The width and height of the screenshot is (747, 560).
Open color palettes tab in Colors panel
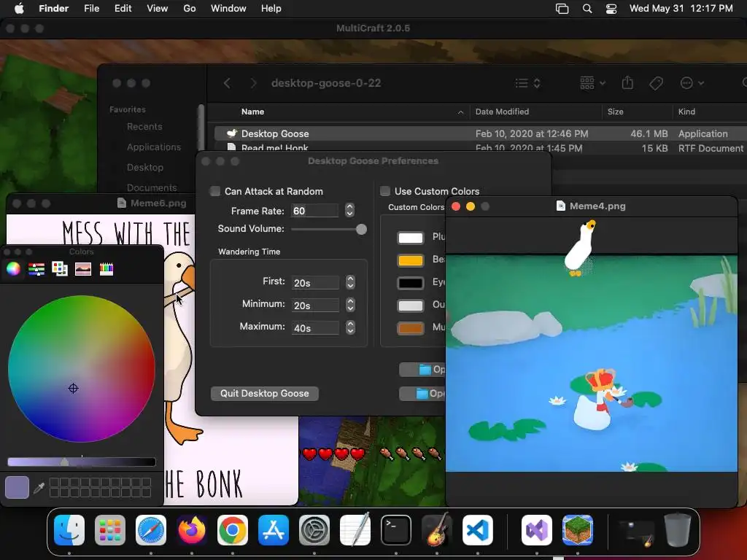pyautogui.click(x=60, y=269)
